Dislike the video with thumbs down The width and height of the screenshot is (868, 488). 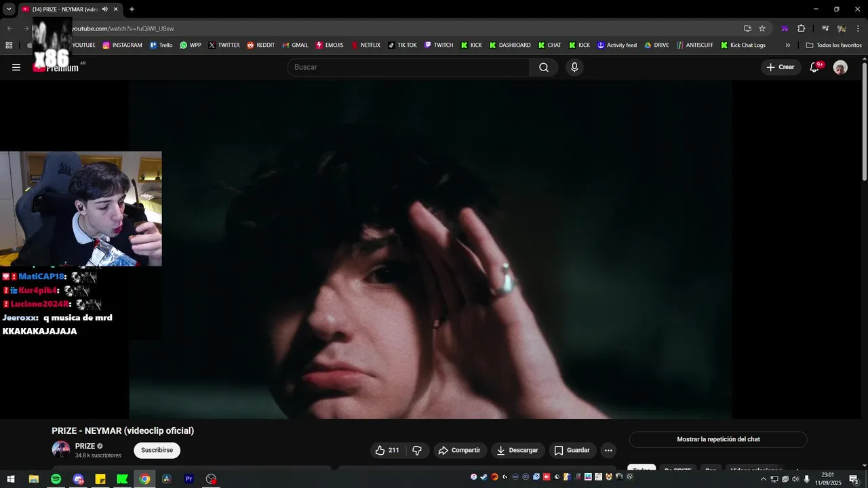(x=417, y=450)
